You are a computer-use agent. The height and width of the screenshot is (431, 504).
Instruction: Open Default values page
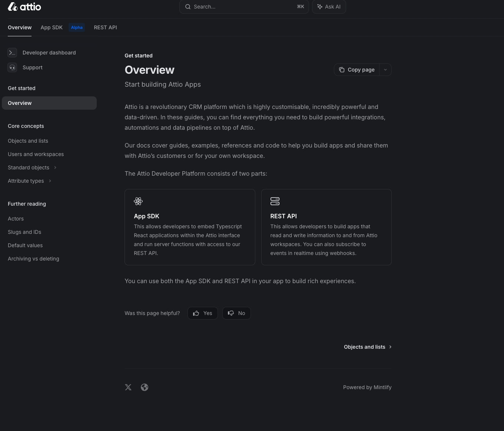(x=25, y=245)
